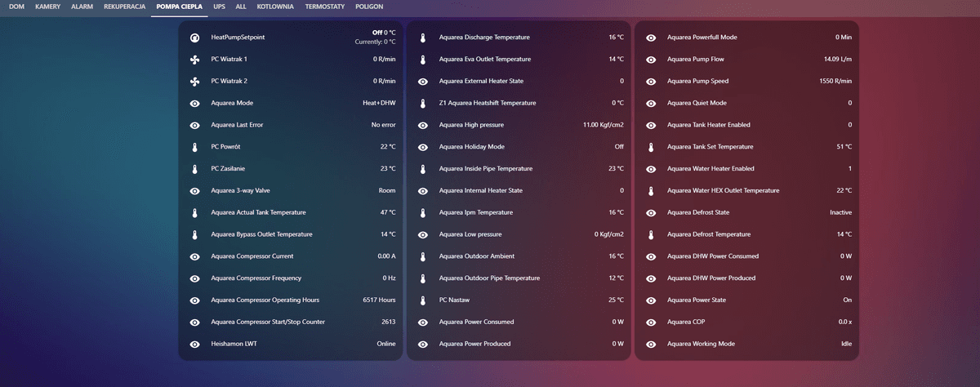This screenshot has width=980, height=387.
Task: Click the eye icon beside Heishamon LWT
Action: tap(194, 344)
